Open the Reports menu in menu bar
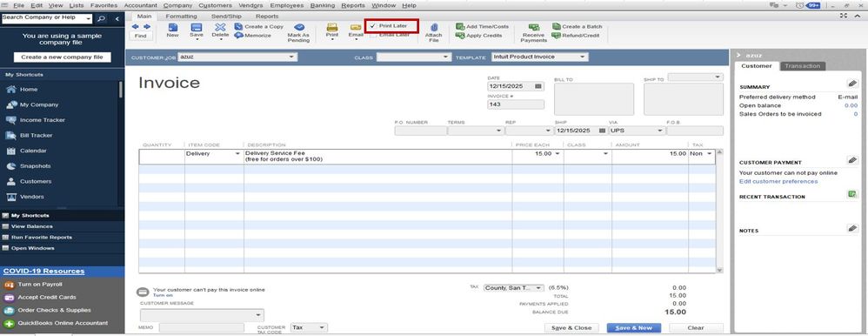 (352, 5)
